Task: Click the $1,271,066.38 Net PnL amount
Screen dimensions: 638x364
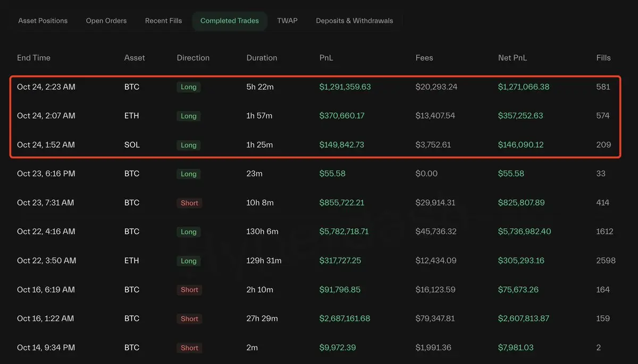Action: pyautogui.click(x=524, y=87)
